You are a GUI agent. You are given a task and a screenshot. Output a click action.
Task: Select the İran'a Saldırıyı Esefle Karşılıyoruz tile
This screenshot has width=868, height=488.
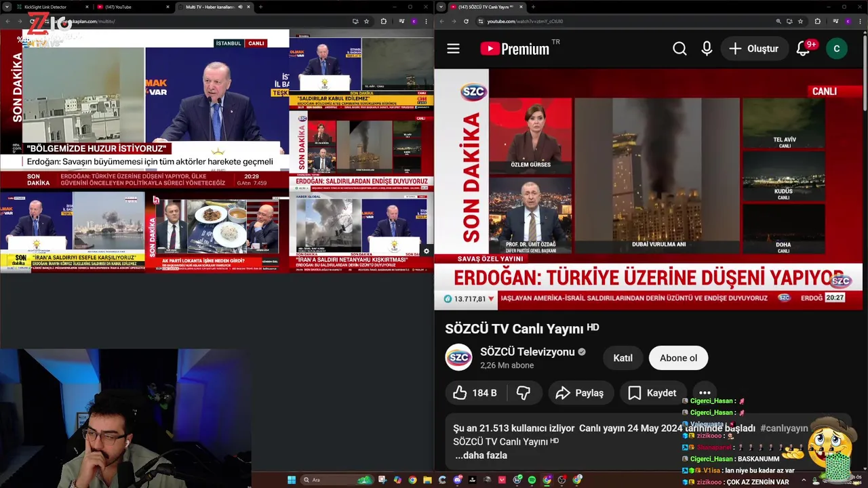72,232
